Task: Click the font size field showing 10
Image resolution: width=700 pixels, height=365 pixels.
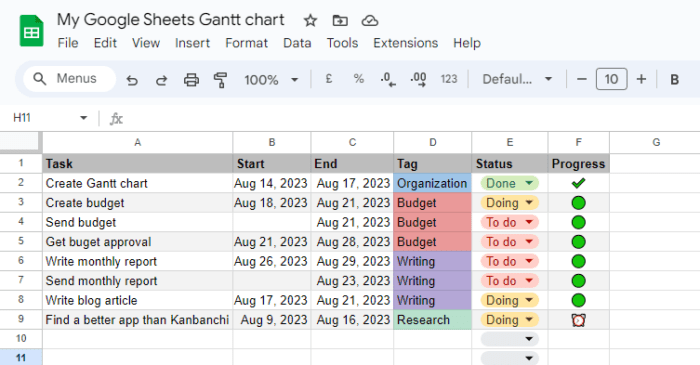Action: pyautogui.click(x=611, y=79)
